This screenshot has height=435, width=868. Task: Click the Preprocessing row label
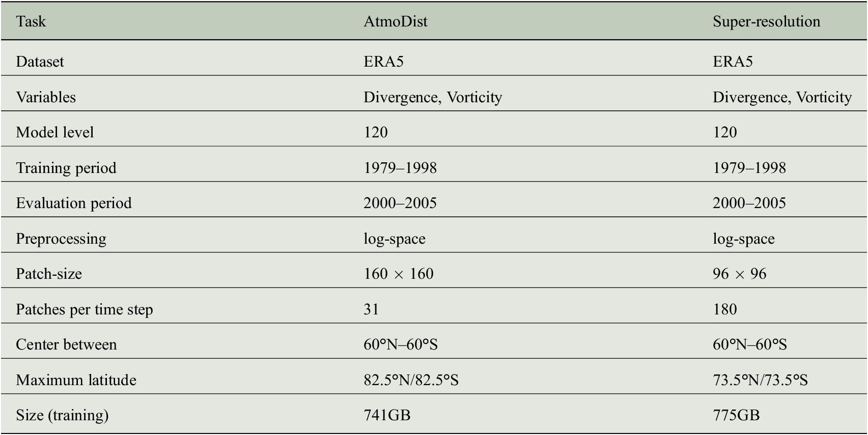tap(61, 239)
